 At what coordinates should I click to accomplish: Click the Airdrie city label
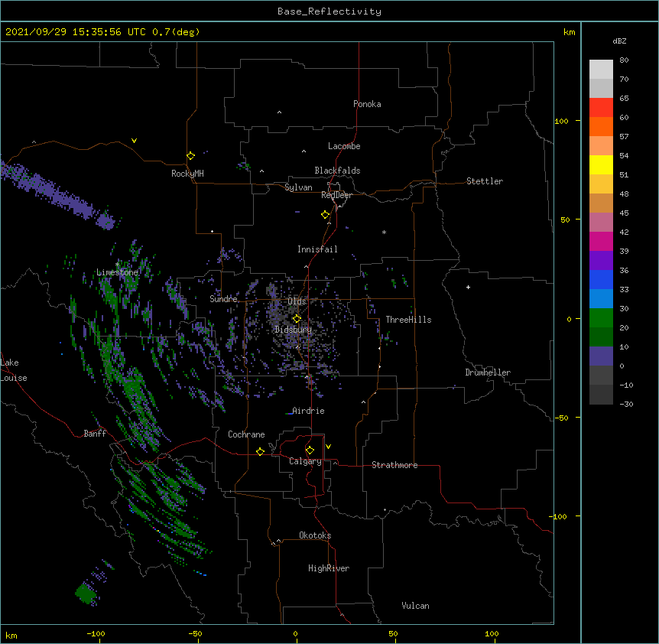[x=309, y=411]
